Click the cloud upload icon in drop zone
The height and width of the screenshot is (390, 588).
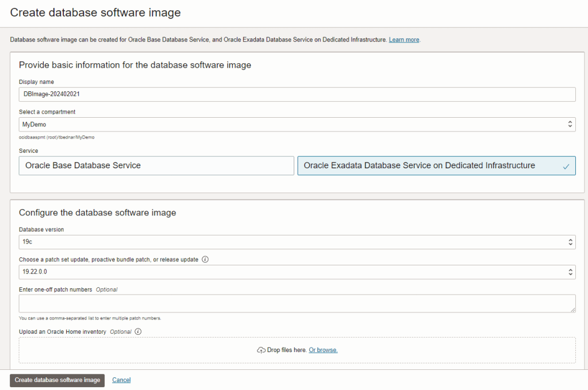click(261, 350)
